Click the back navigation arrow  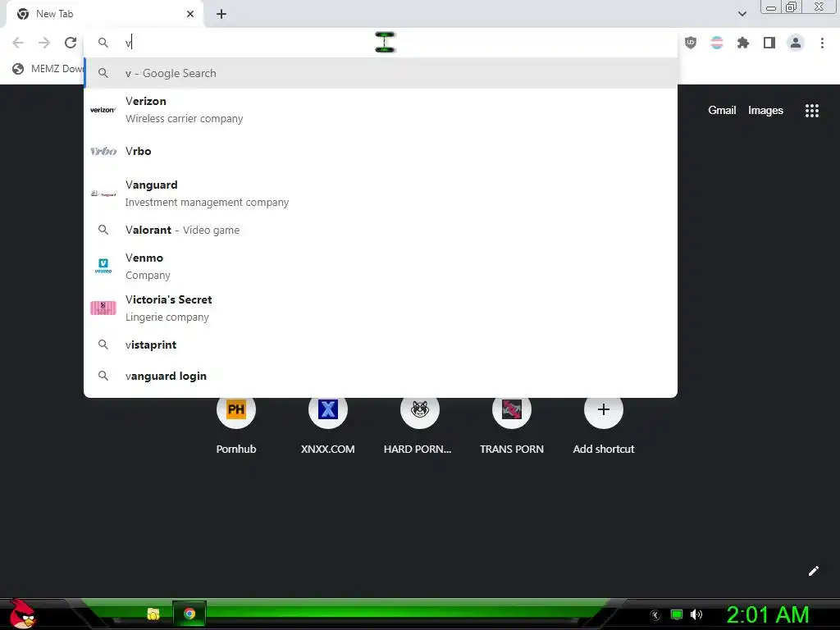click(x=18, y=43)
